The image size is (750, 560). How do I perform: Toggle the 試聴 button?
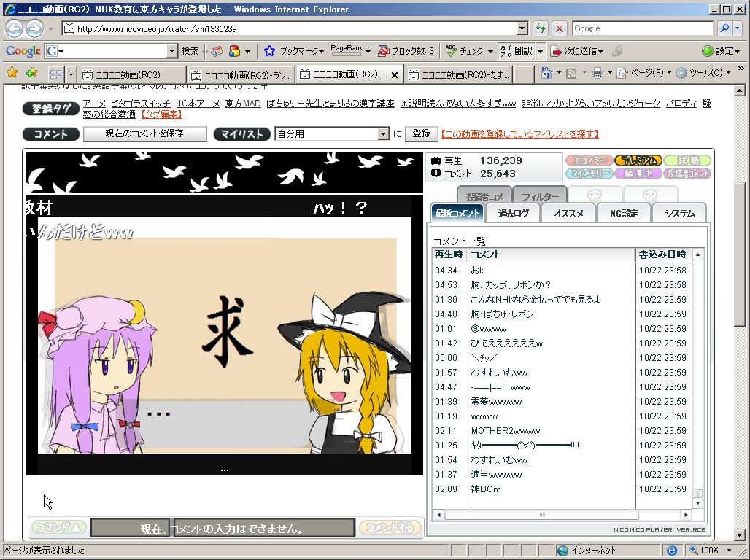point(687,160)
